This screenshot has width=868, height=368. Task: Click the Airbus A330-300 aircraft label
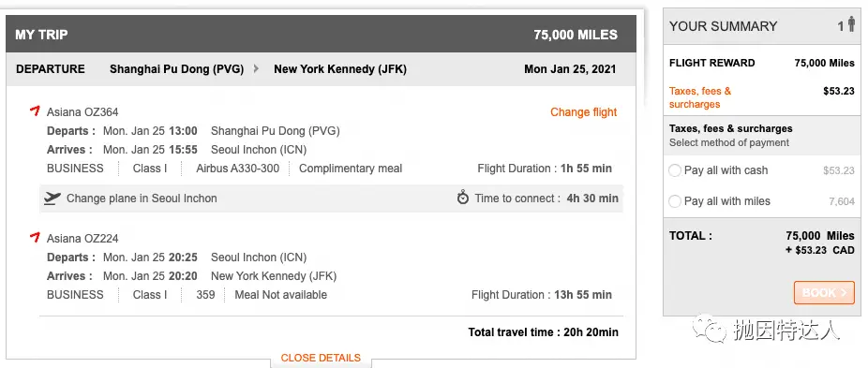click(x=237, y=169)
